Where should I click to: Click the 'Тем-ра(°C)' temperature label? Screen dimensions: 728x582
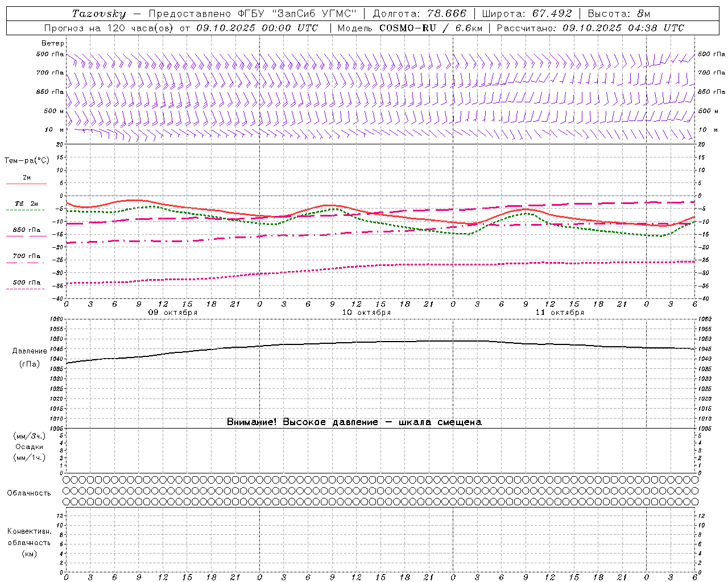[27, 161]
